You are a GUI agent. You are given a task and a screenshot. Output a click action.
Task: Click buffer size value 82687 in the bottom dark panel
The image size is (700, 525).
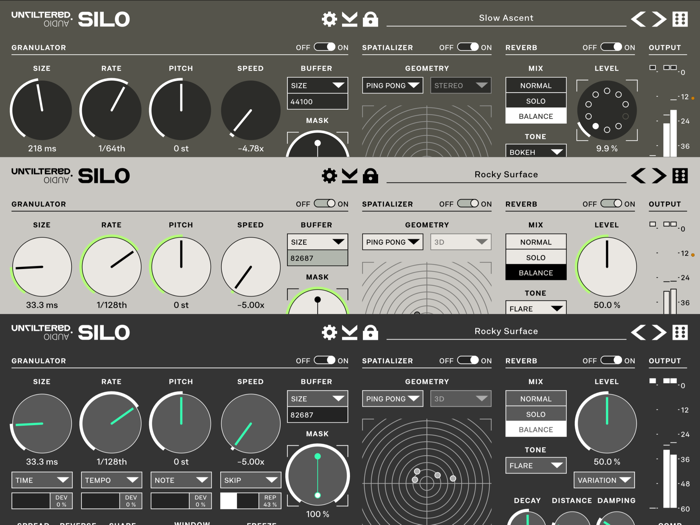tap(317, 415)
